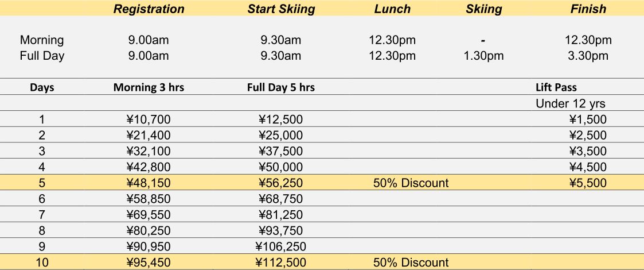The image size is (644, 270).
Task: Select the 3.30pm finish time
Action: pyautogui.click(x=588, y=56)
